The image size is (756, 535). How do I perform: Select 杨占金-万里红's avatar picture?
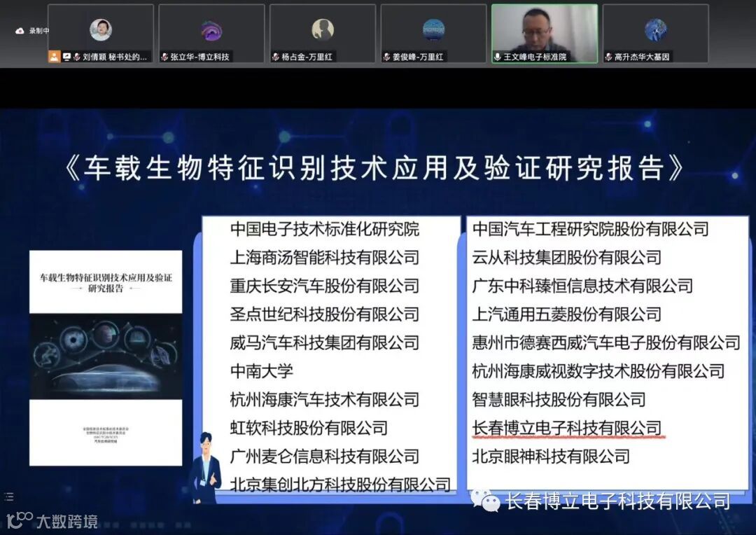click(x=323, y=30)
